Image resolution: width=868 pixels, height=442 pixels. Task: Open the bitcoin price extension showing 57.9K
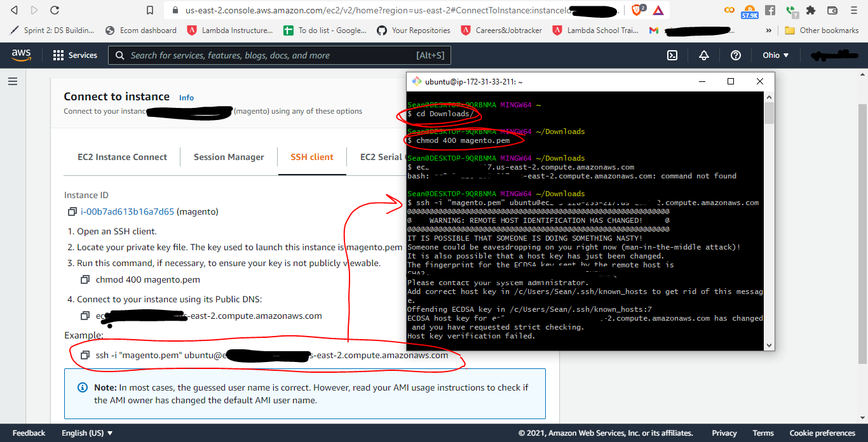click(x=750, y=11)
